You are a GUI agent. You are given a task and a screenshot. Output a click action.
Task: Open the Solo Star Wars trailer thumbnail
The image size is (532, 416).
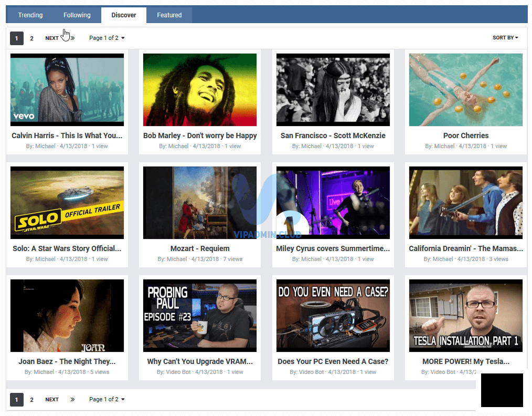(67, 202)
